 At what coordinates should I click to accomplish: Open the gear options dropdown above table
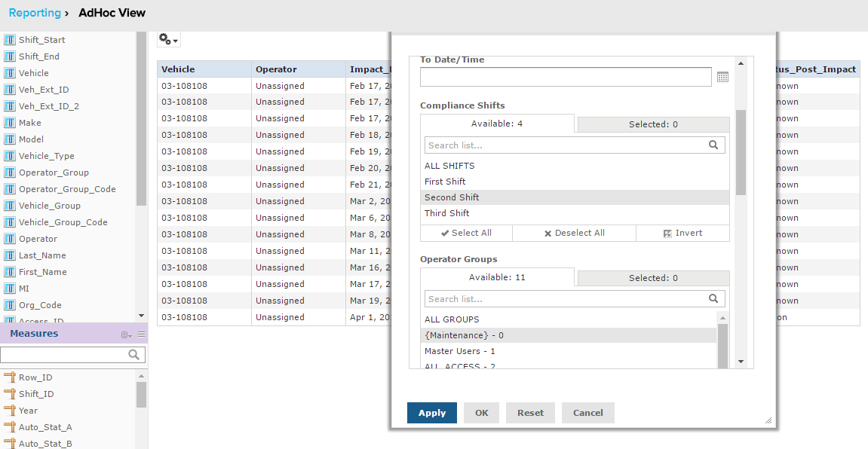(168, 40)
